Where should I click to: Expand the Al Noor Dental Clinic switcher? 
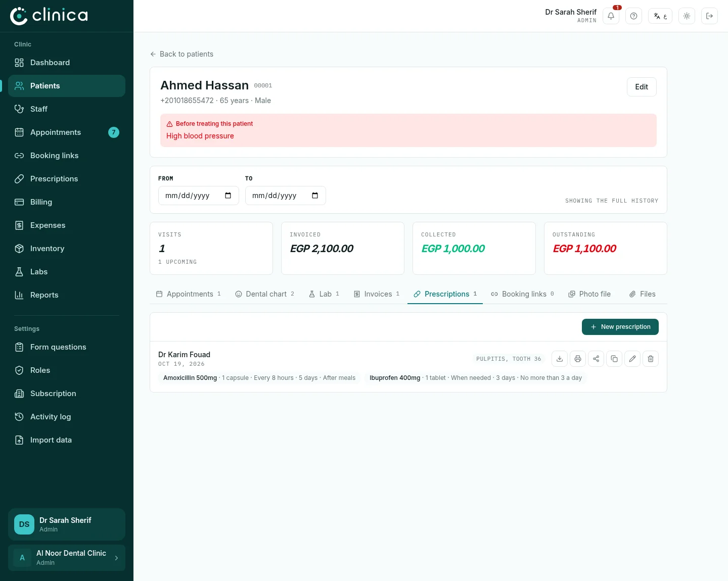click(67, 558)
